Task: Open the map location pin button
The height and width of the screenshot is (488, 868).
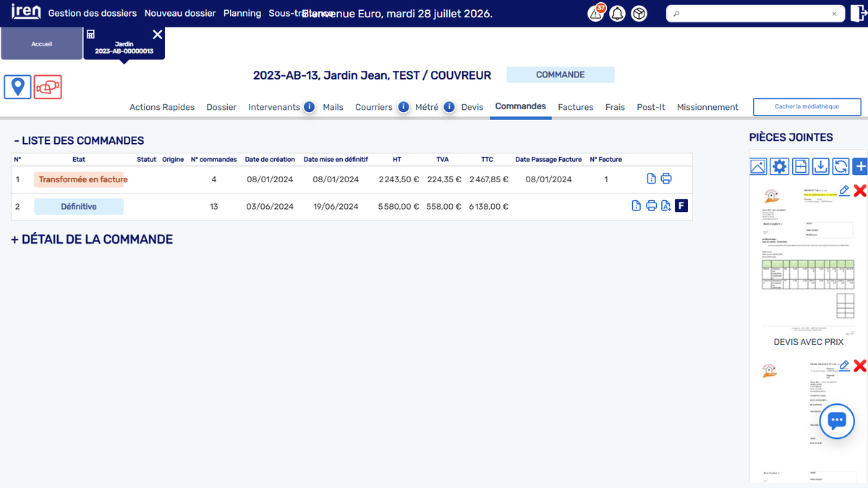Action: 17,87
